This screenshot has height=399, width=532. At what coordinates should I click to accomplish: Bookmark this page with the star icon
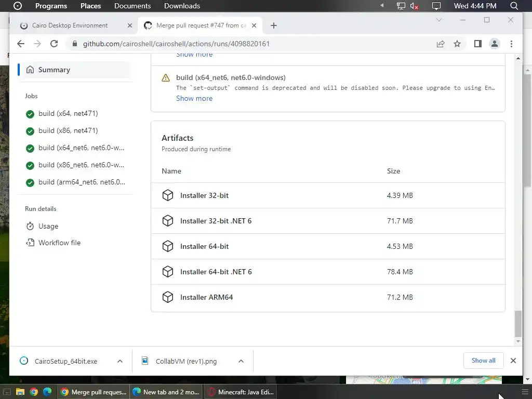pos(457,44)
